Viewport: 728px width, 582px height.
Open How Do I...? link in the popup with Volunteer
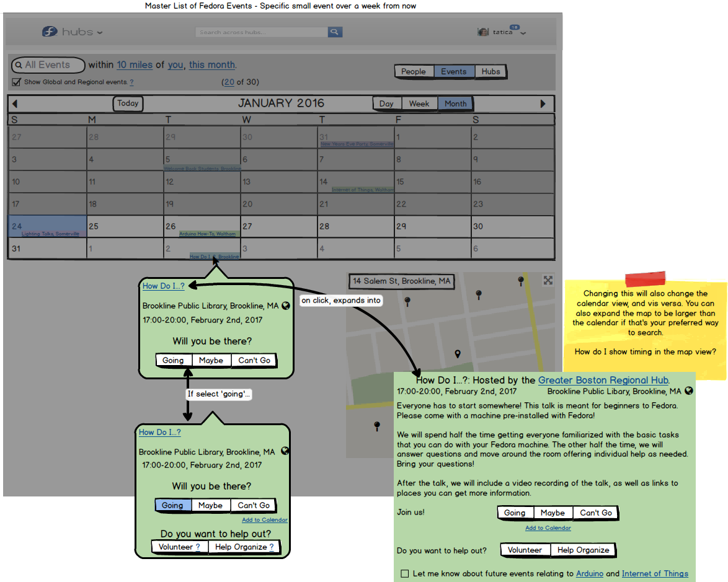[x=160, y=432]
